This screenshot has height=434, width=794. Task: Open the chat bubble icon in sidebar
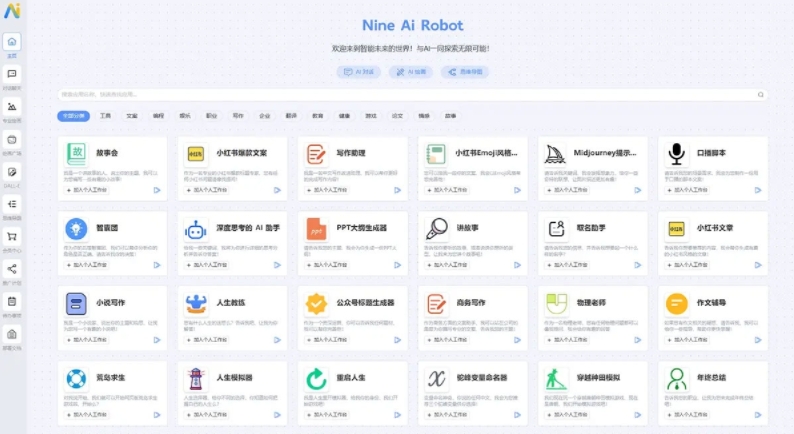point(12,74)
